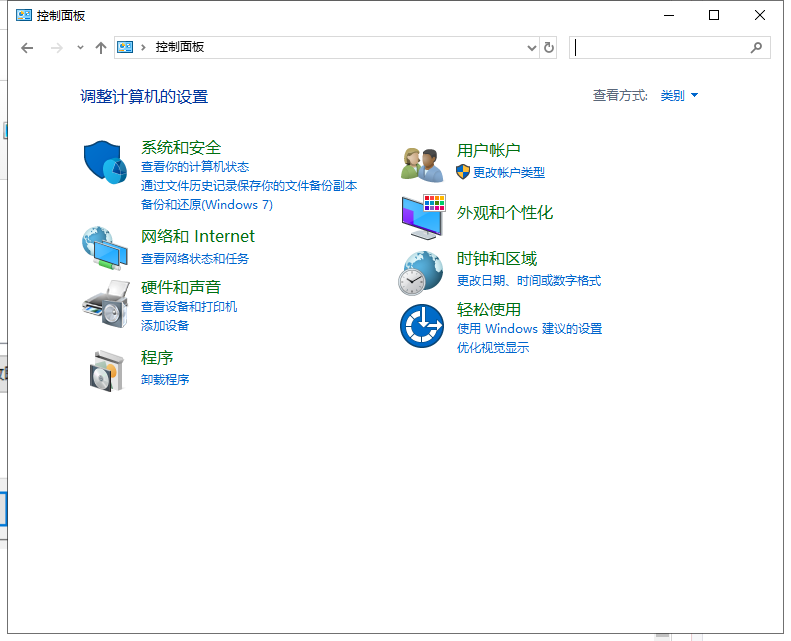Close the 控制面板 window

[760, 15]
